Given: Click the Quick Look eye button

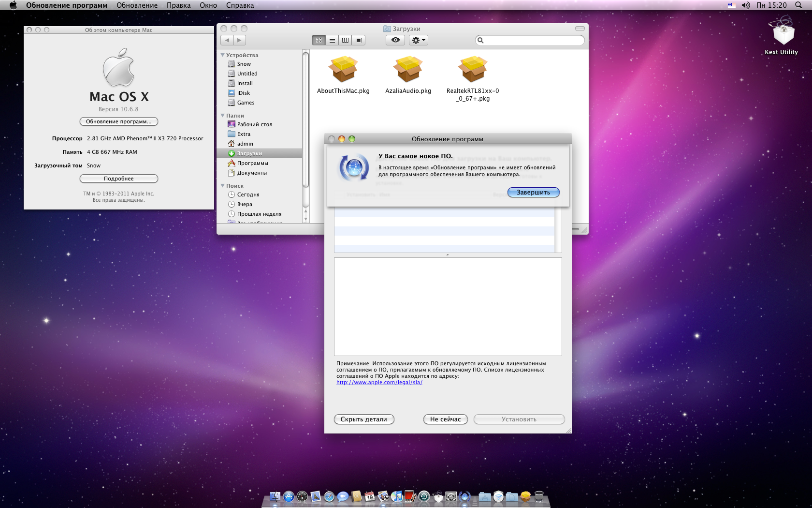Looking at the screenshot, I should click(395, 40).
